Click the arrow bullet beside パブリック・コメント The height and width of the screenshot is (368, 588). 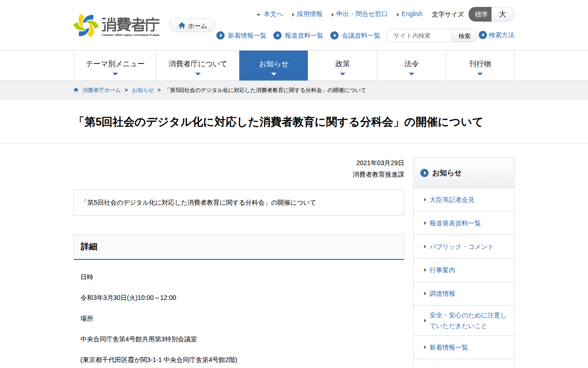pos(425,247)
